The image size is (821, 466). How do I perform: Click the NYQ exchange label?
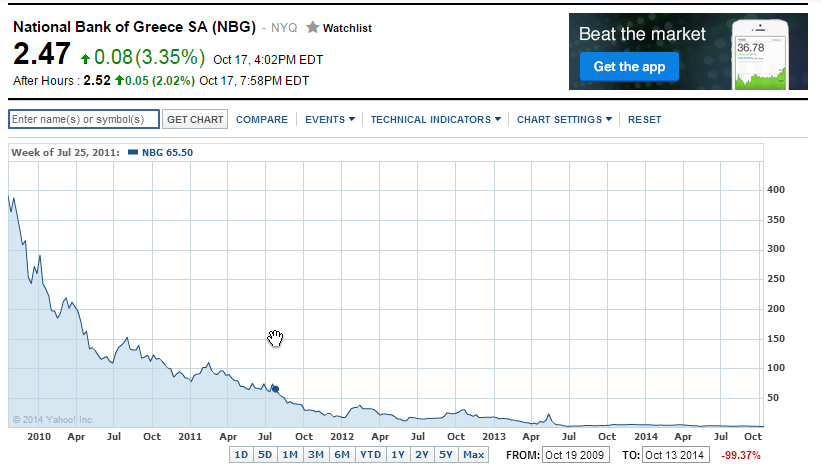(x=284, y=28)
